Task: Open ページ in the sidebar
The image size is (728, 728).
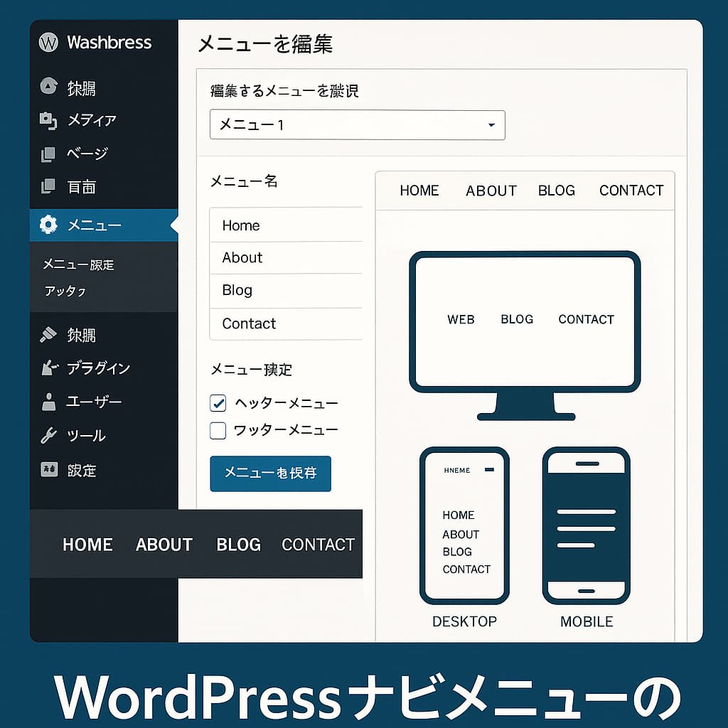Action: 87,154
